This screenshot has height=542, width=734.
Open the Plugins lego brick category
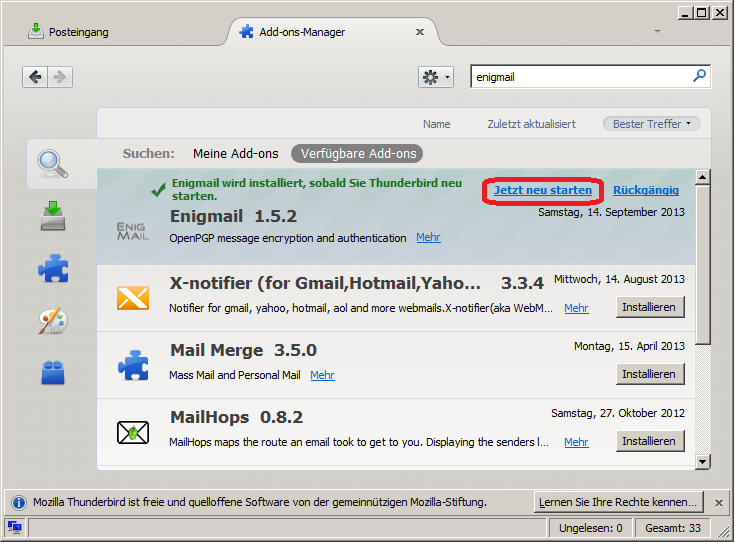52,372
